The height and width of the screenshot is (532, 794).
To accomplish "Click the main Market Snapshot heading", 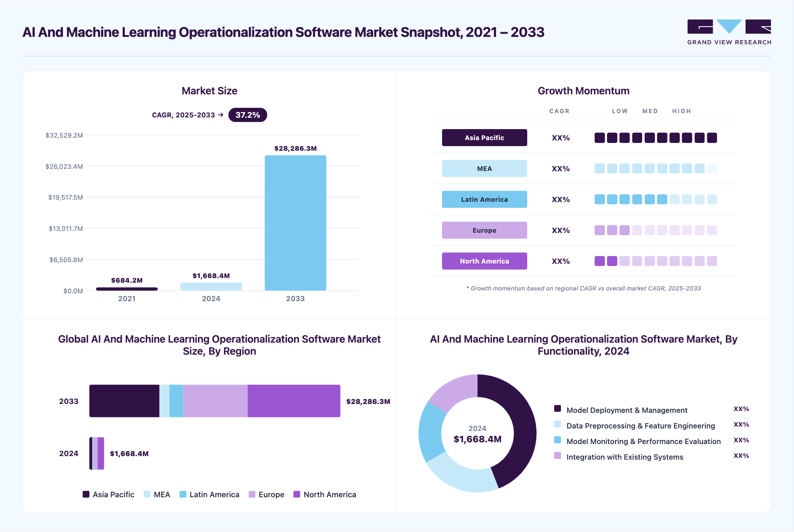I will [283, 32].
